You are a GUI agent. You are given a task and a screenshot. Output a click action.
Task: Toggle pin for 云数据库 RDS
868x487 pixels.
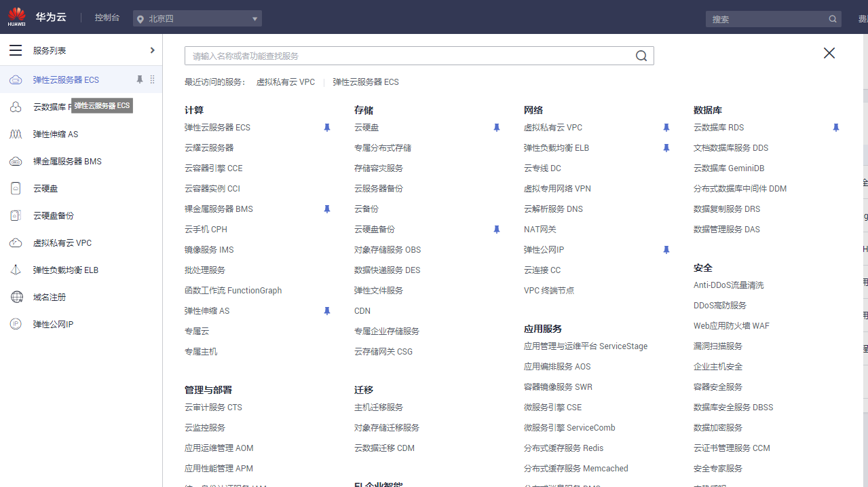pyautogui.click(x=835, y=128)
